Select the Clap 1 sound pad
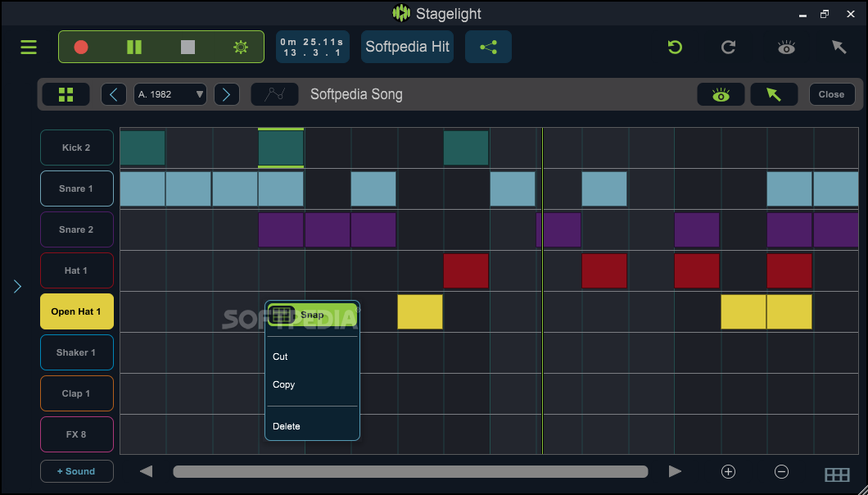868x495 pixels. point(77,393)
